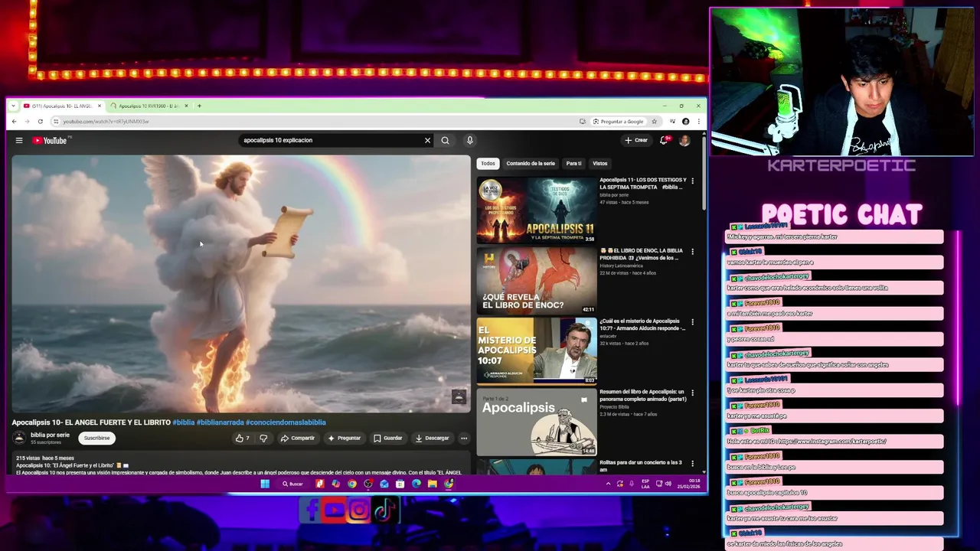Screen dimensions: 980x551
Task: Start voice search with the microphone
Action: tap(469, 140)
